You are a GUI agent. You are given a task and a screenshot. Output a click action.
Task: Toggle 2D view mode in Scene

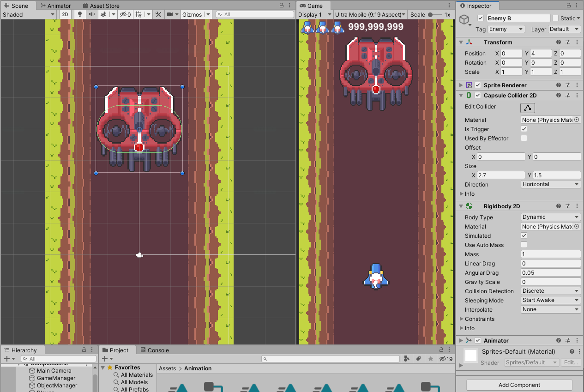[66, 14]
